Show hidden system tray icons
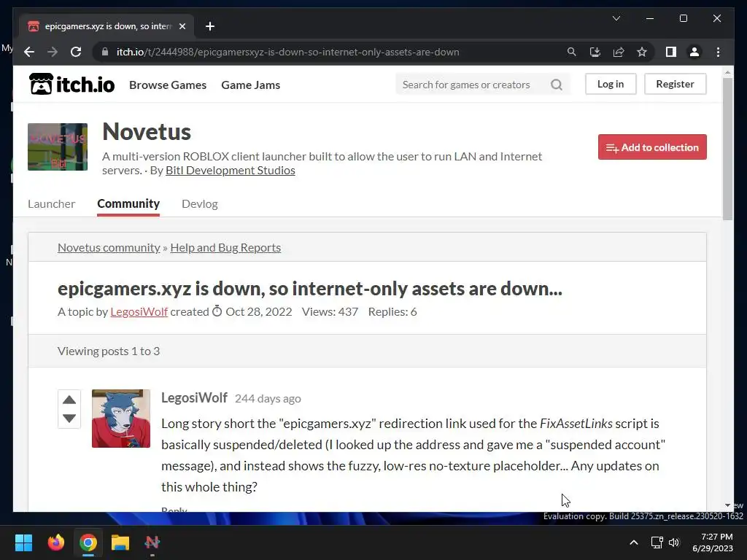 634,542
